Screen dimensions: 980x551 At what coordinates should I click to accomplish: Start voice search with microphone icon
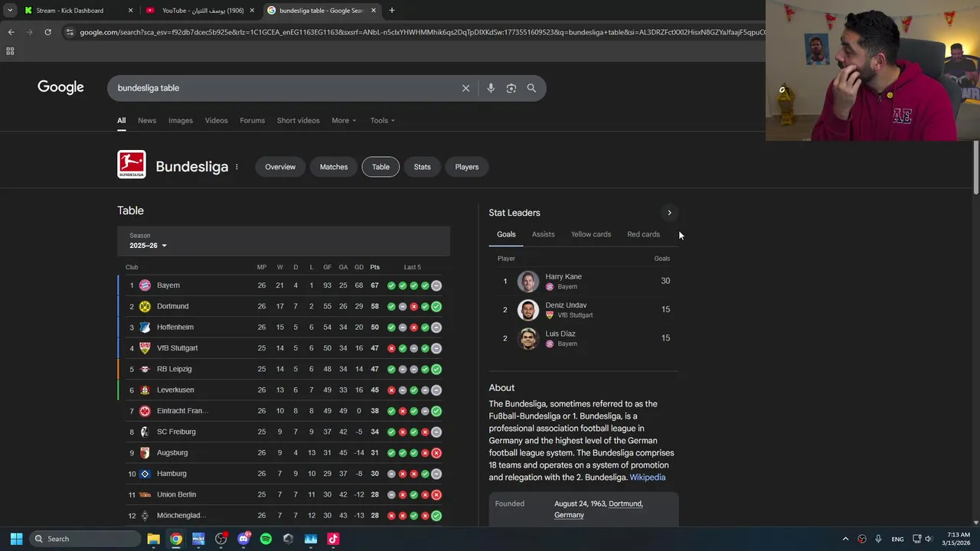click(x=491, y=88)
